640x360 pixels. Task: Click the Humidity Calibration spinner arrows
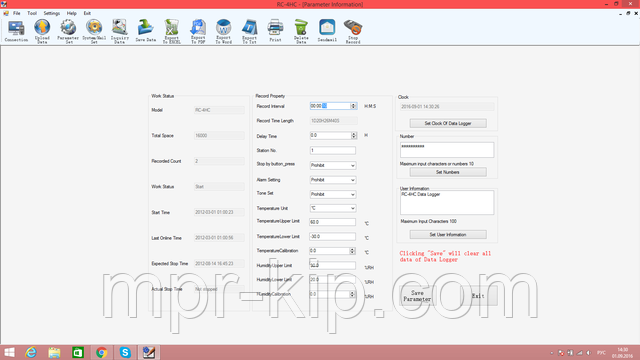(x=352, y=294)
